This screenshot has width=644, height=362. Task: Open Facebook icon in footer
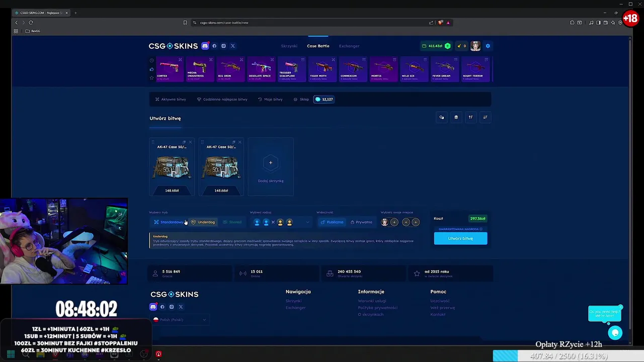click(x=162, y=307)
